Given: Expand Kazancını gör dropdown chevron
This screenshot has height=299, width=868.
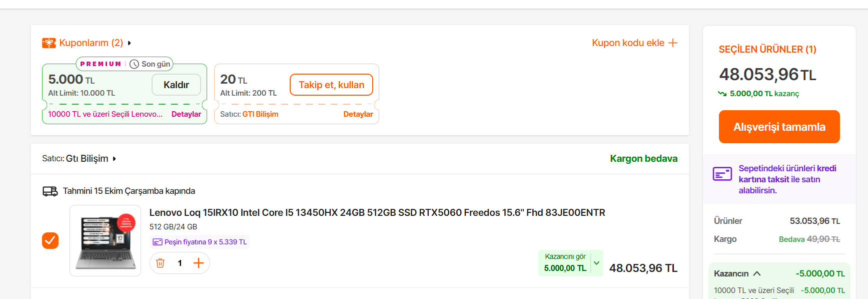Looking at the screenshot, I should click(x=596, y=263).
